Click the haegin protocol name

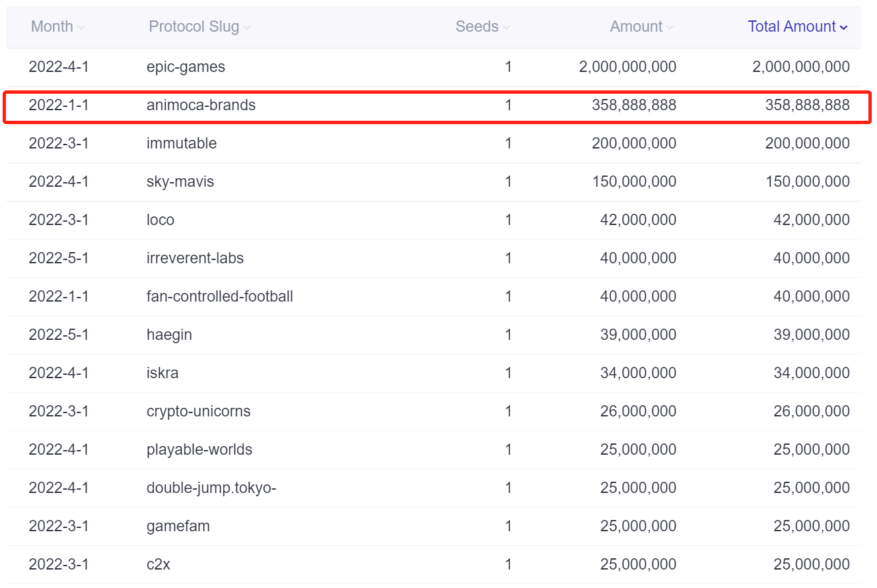pyautogui.click(x=169, y=334)
